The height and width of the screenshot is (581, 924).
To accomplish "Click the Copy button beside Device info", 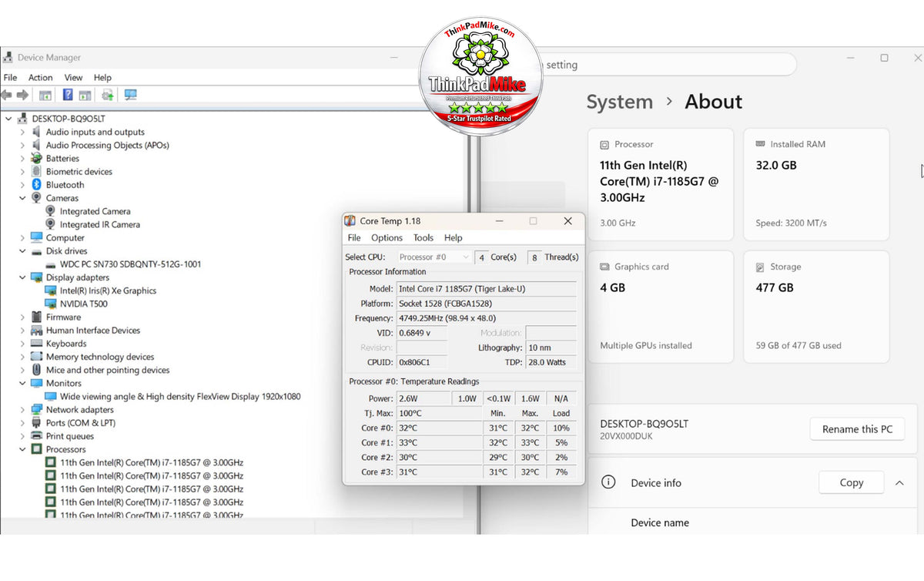I will (851, 482).
